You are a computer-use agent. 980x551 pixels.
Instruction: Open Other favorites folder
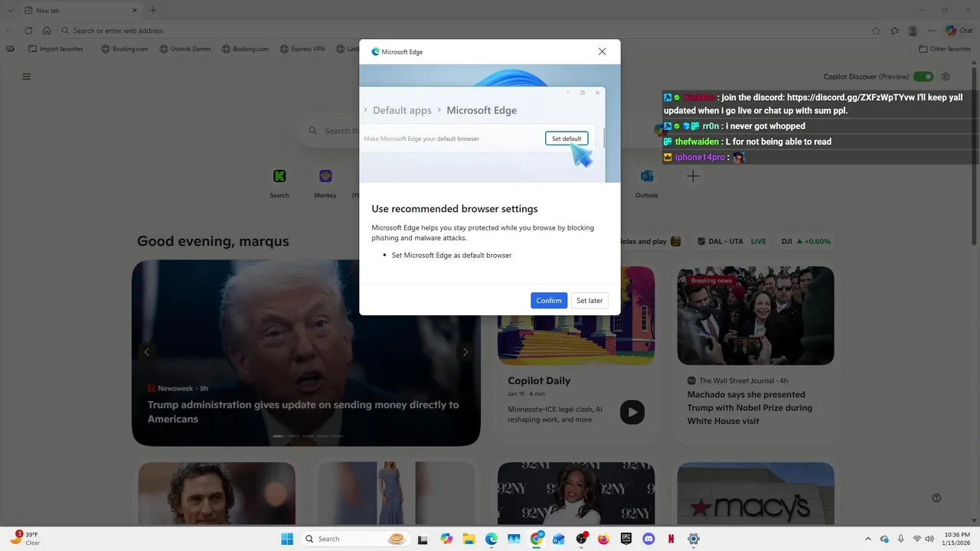coord(945,49)
